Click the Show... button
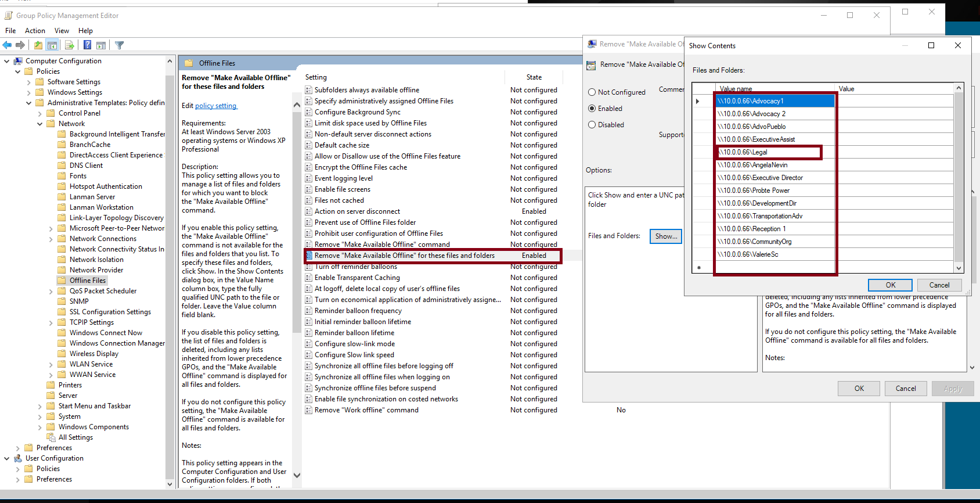The image size is (980, 503). (x=666, y=236)
